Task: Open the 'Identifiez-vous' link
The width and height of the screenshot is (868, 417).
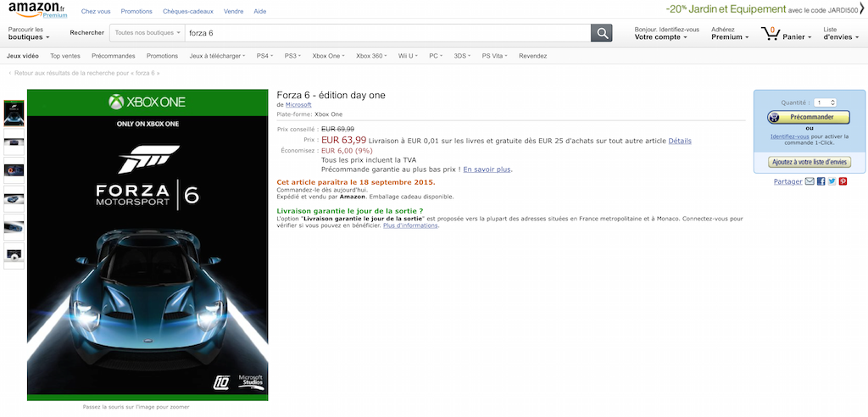Action: point(789,136)
